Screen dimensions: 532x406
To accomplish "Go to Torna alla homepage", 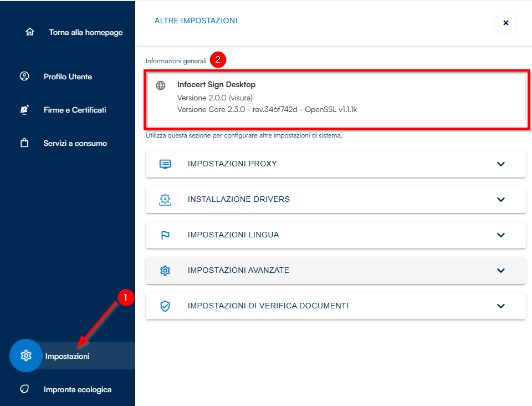I will point(86,32).
